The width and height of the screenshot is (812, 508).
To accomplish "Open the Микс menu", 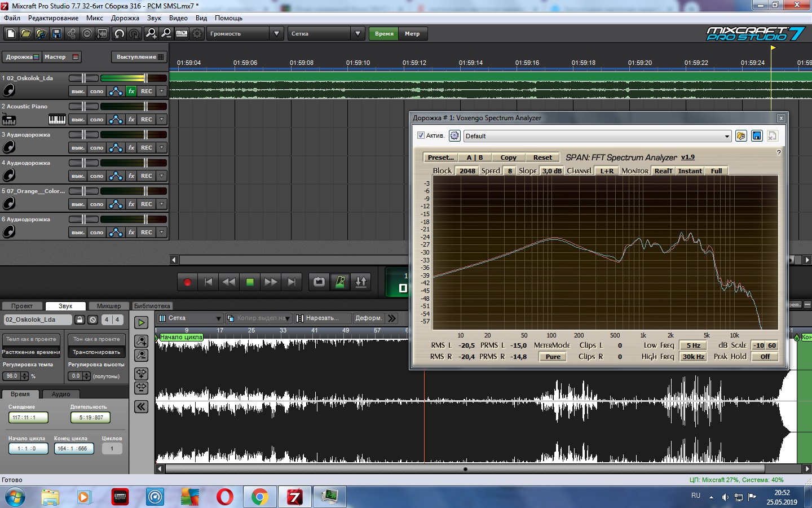I will 94,18.
